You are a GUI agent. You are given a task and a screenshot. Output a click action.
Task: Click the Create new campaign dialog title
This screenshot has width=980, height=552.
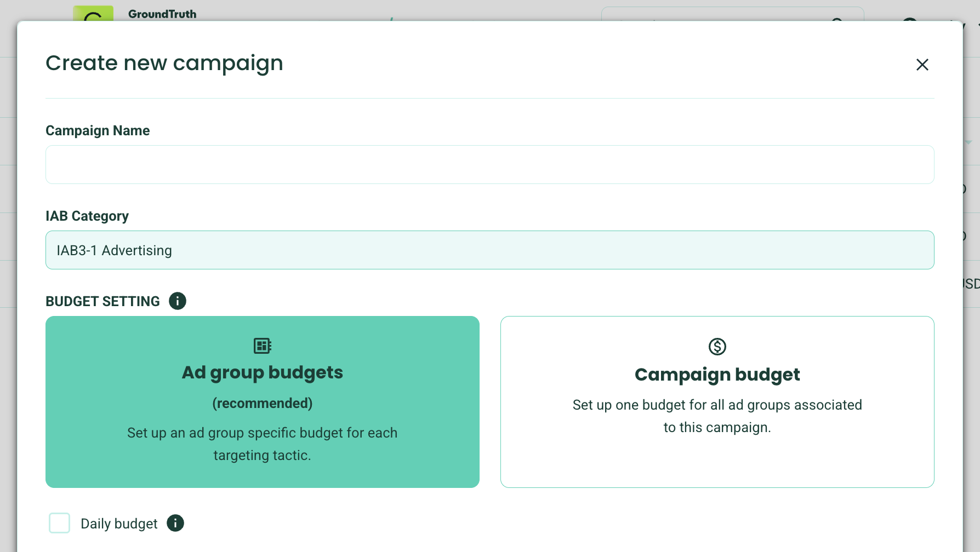[x=164, y=64]
